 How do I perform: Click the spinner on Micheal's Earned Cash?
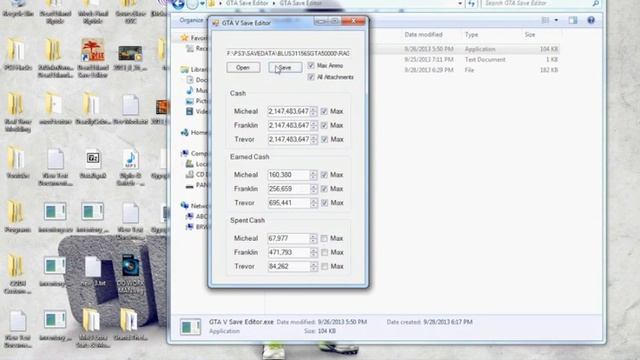pos(313,175)
